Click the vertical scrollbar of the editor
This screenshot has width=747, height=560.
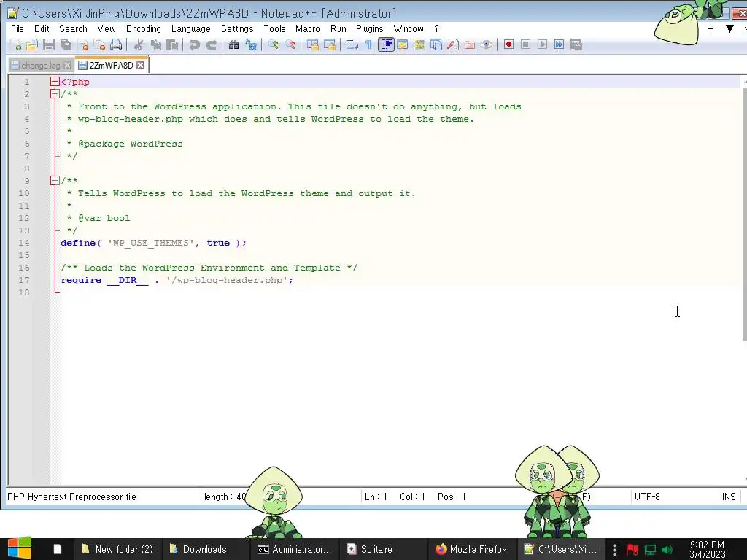pos(744,214)
